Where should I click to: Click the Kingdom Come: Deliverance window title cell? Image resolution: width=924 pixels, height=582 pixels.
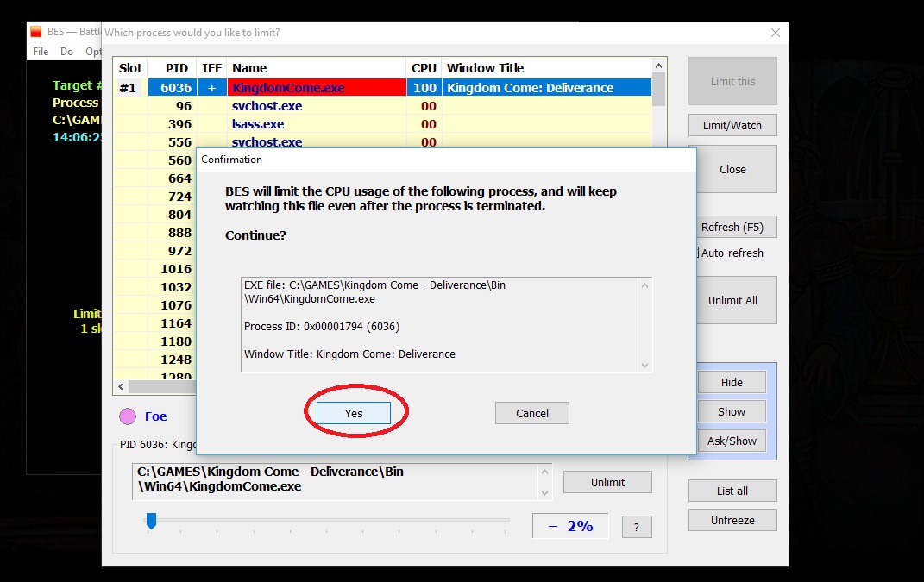tap(547, 88)
